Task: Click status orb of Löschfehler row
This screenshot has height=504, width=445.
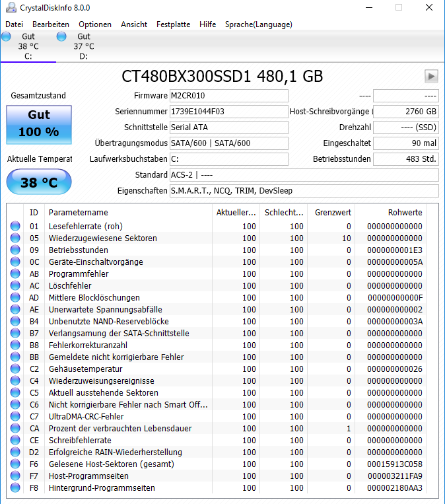Action: pyautogui.click(x=15, y=285)
